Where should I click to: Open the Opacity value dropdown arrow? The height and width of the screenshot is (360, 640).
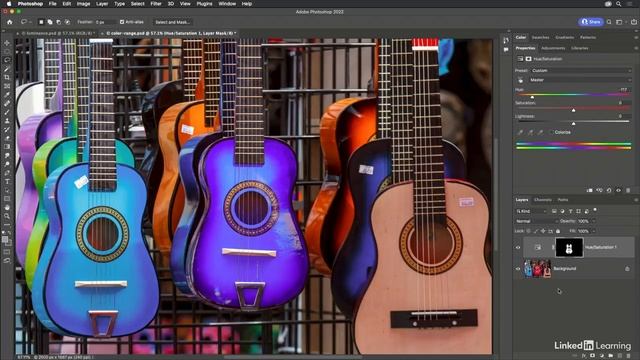pos(593,221)
